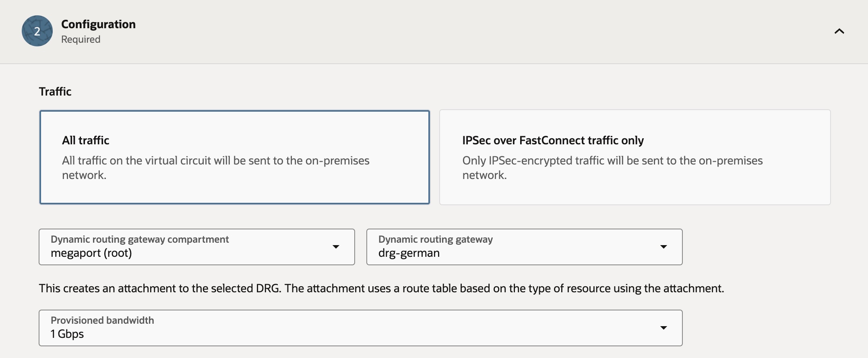Click the DRG attachment info sentence
This screenshot has width=868, height=358.
point(381,288)
